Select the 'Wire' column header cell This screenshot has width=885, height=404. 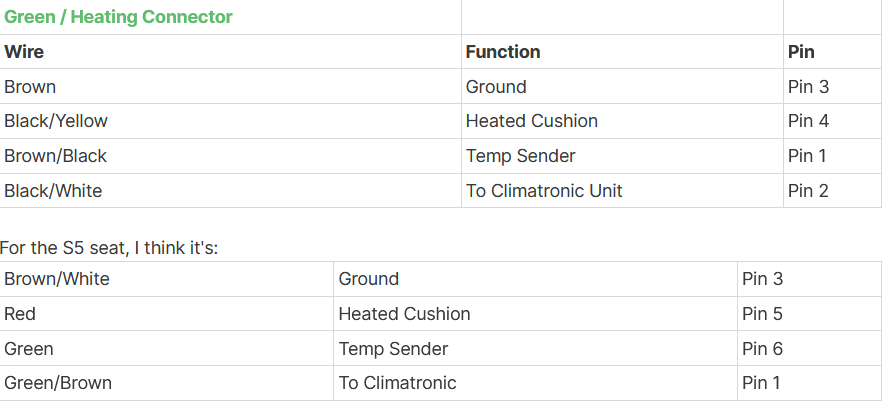(24, 52)
